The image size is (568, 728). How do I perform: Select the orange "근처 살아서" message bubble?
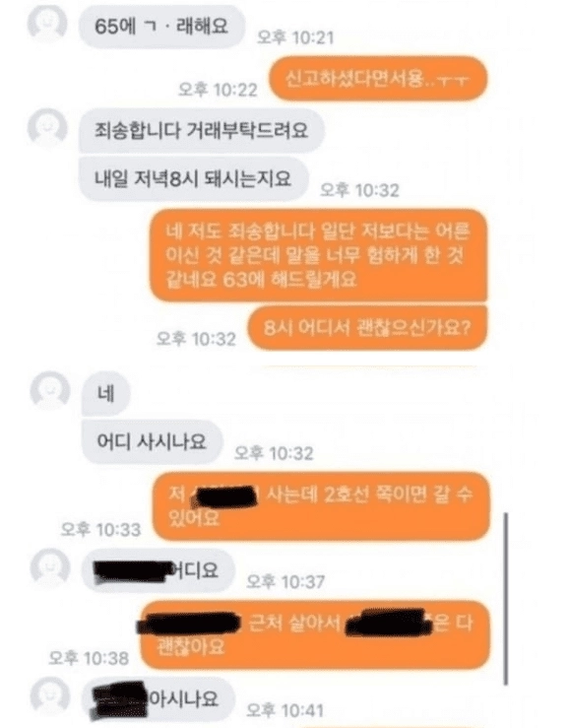[315, 634]
